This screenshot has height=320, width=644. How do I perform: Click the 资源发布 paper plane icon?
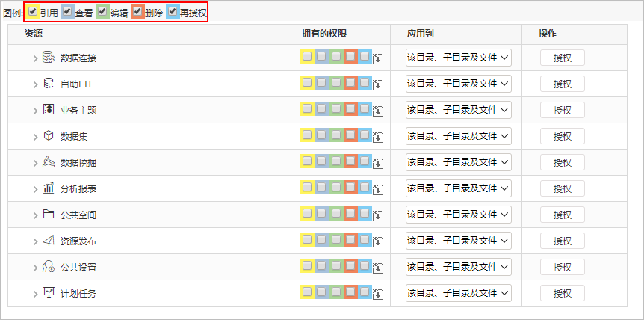click(49, 241)
